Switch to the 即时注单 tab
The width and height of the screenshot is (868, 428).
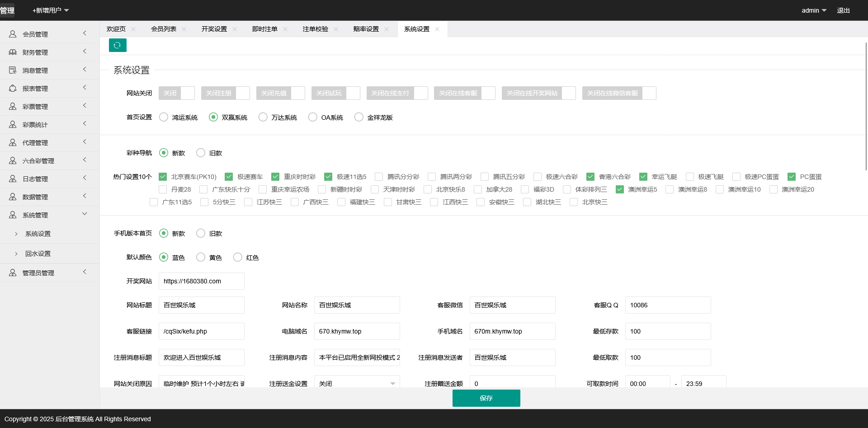264,28
